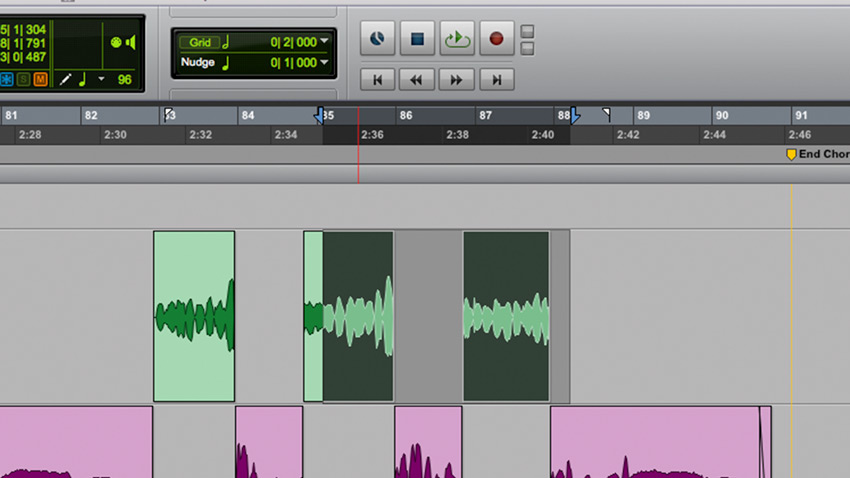The image size is (850, 478).
Task: Toggle the orange M button
Action: [40, 80]
